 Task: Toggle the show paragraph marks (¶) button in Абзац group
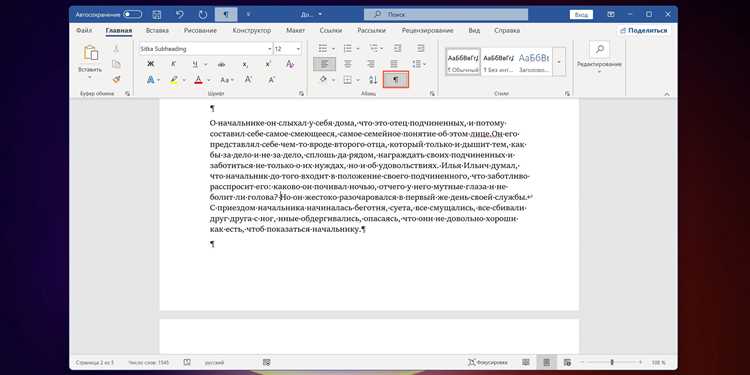click(x=396, y=79)
